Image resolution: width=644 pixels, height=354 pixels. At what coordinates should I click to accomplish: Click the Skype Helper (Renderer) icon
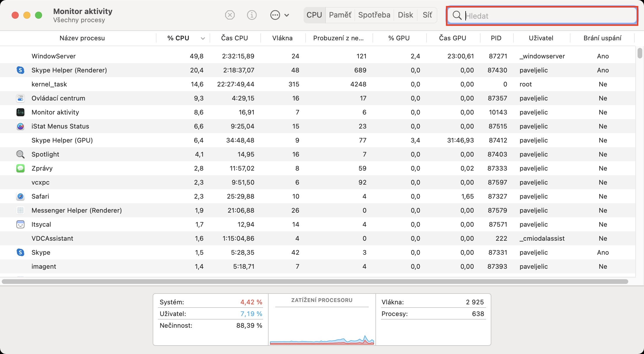pyautogui.click(x=20, y=70)
